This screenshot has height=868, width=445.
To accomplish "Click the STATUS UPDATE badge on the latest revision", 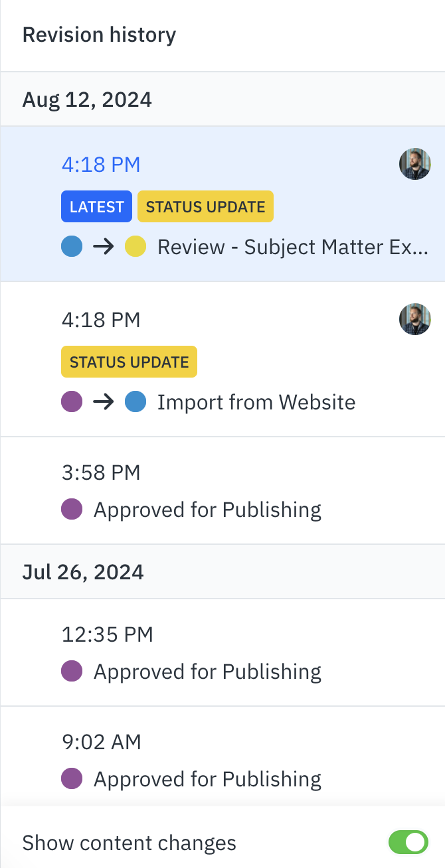I will (x=205, y=206).
